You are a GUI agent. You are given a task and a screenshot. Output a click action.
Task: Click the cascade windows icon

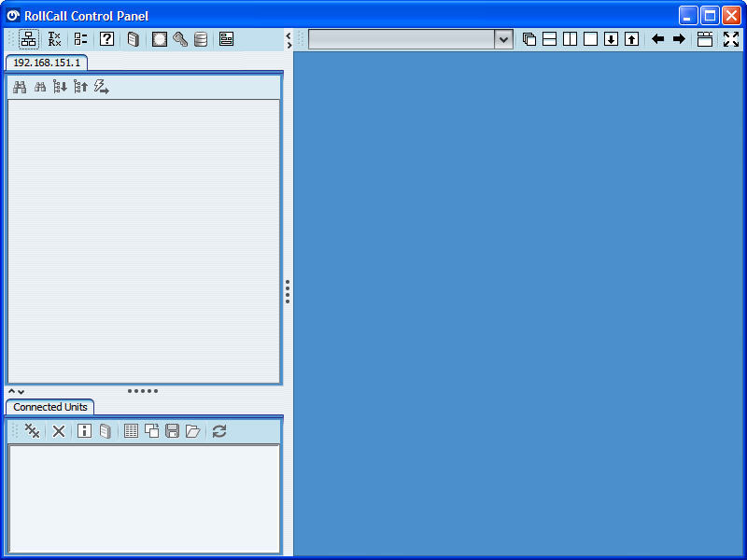click(529, 39)
